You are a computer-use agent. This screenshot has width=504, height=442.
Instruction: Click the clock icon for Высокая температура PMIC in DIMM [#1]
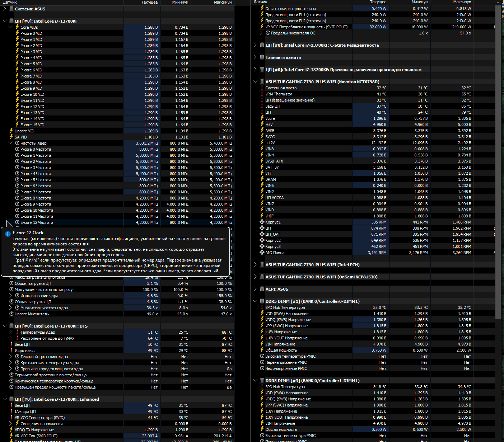262,356
